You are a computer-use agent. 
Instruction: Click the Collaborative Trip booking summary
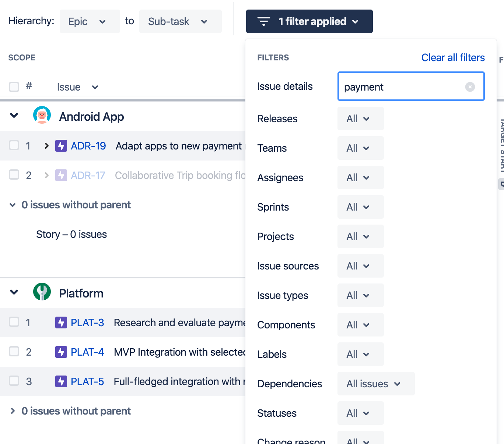pyautogui.click(x=180, y=176)
